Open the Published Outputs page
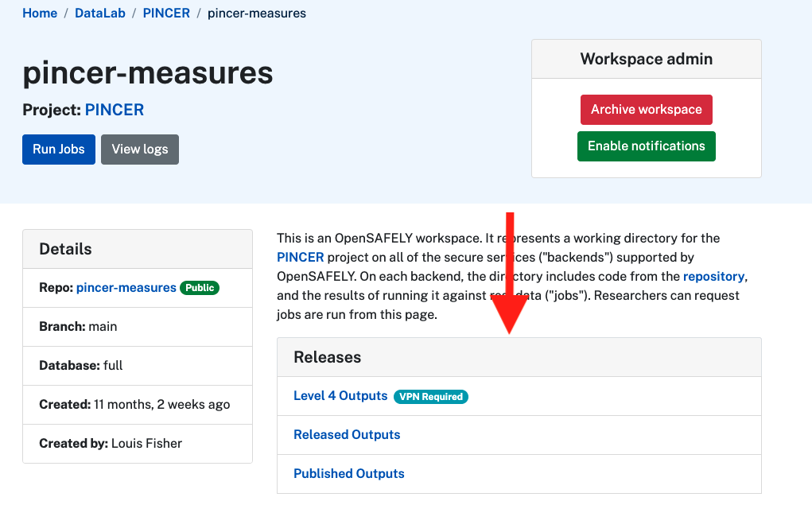Screen dimensions: 812x505 [x=348, y=473]
